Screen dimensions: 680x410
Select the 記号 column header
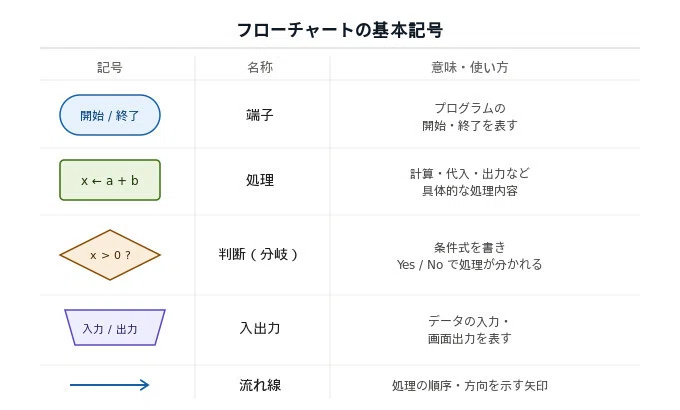tap(110, 67)
